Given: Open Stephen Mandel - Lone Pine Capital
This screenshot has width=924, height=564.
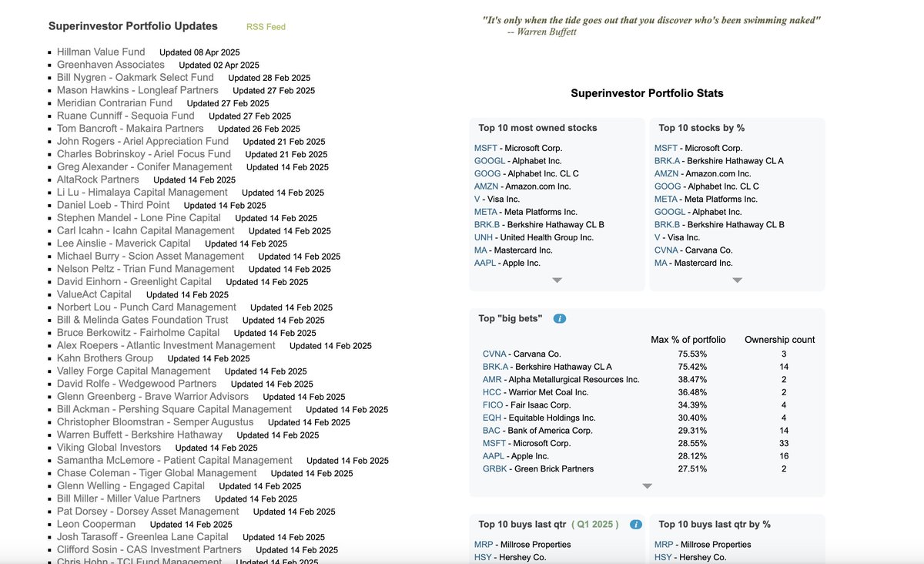Looking at the screenshot, I should tap(139, 217).
